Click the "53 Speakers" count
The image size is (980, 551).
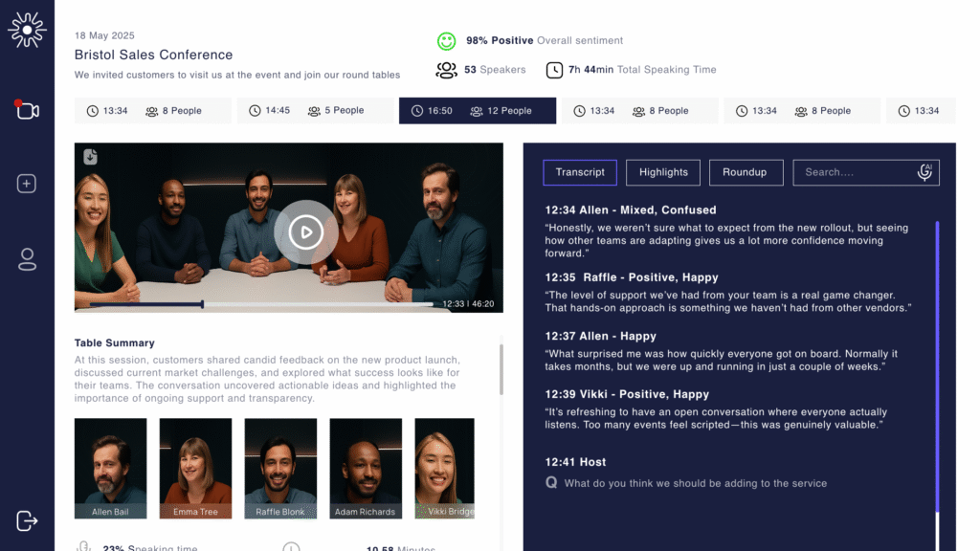tap(495, 70)
